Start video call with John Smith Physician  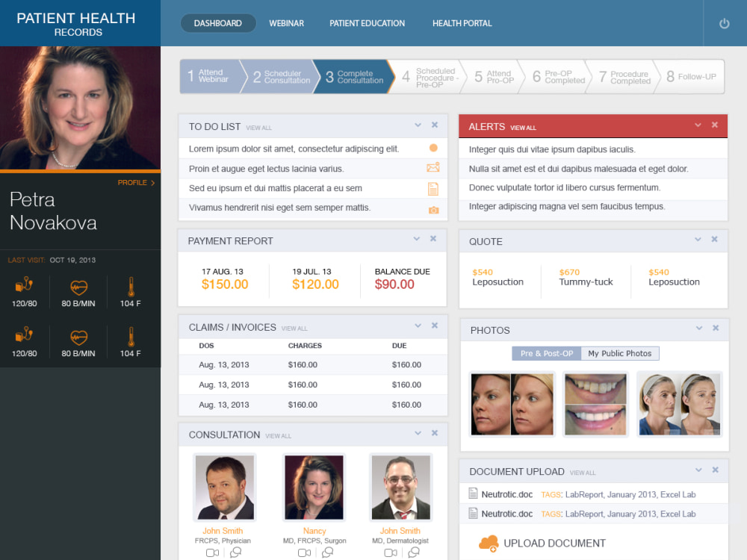tap(212, 553)
